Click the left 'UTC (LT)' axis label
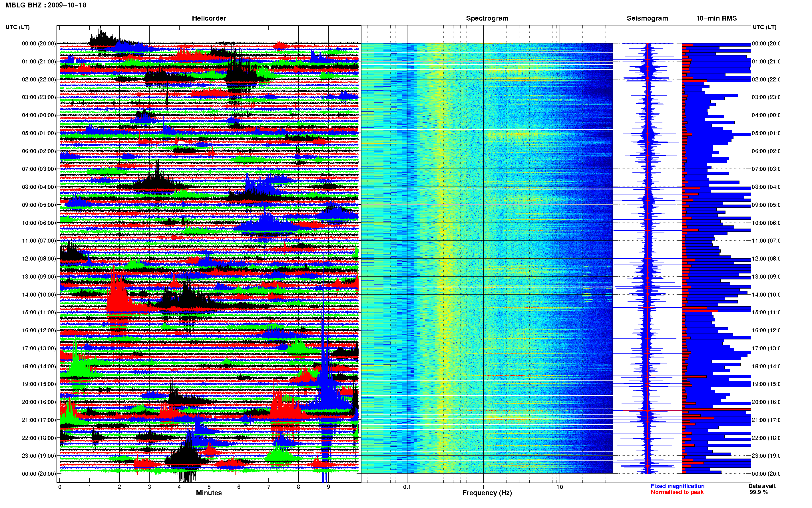The width and height of the screenshot is (812, 508). 17,27
